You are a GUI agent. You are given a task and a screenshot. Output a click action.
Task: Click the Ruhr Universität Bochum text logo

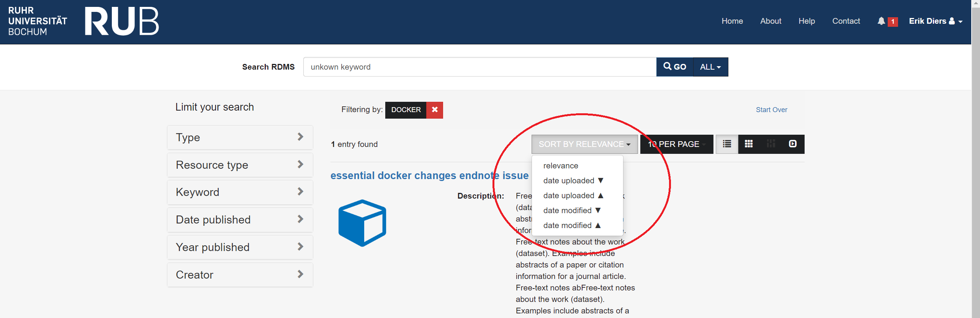[x=38, y=21]
